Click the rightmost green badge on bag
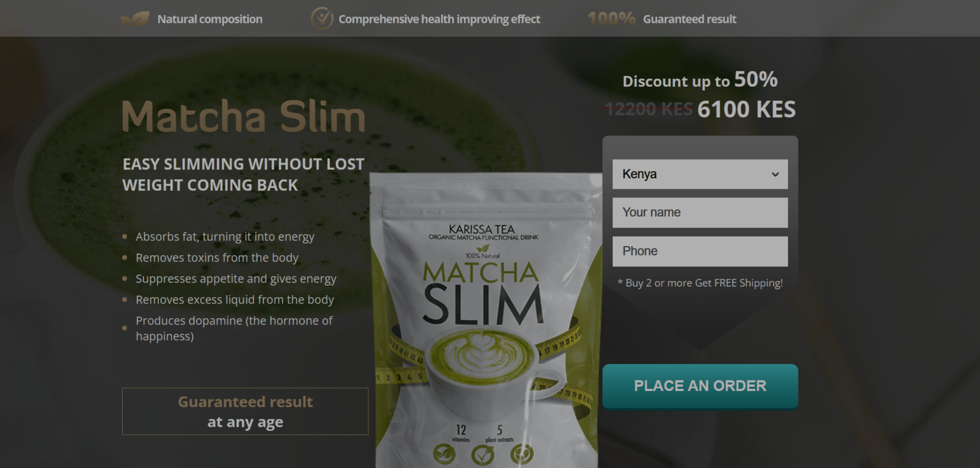The image size is (980, 468). tap(522, 454)
